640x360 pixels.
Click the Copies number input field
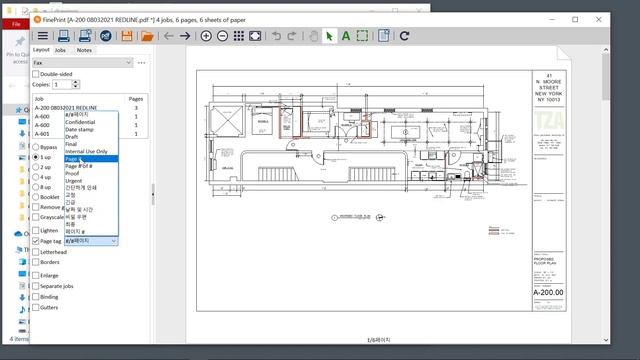(62, 84)
